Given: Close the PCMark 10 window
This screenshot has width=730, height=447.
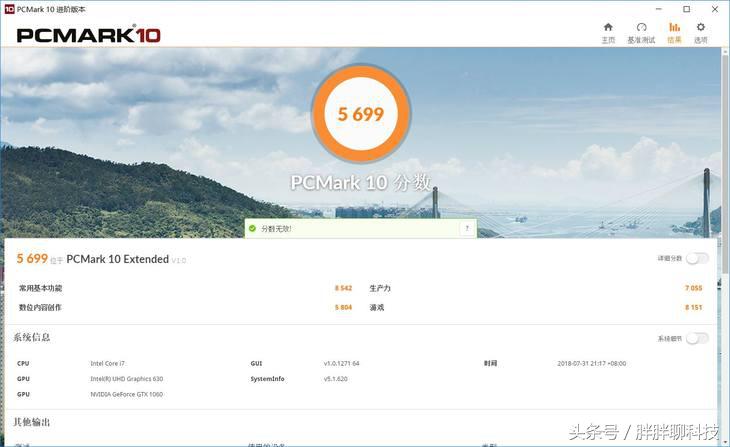Looking at the screenshot, I should (715, 9).
